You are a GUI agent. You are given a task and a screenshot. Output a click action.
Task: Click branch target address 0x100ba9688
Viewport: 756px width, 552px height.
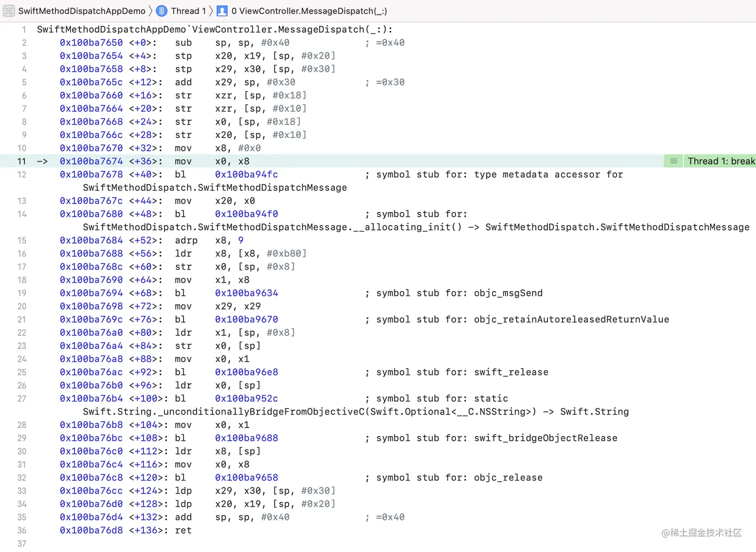[246, 438]
